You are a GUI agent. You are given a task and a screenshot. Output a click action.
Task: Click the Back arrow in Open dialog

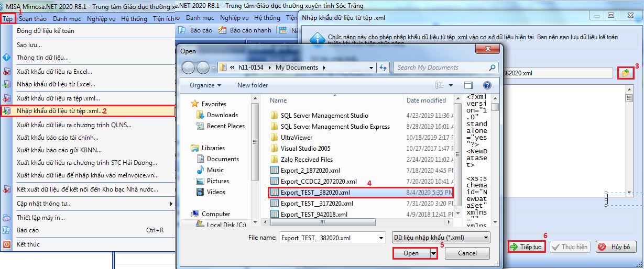[189, 68]
